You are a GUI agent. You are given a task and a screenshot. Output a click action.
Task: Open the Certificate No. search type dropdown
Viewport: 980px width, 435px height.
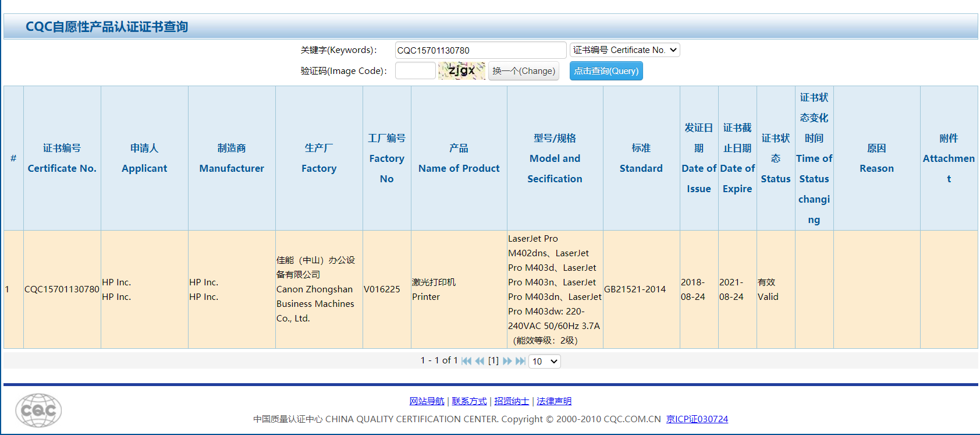[624, 50]
